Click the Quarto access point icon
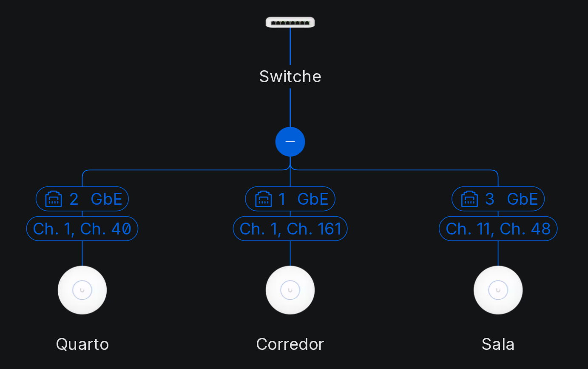This screenshot has width=588, height=369. pyautogui.click(x=82, y=290)
